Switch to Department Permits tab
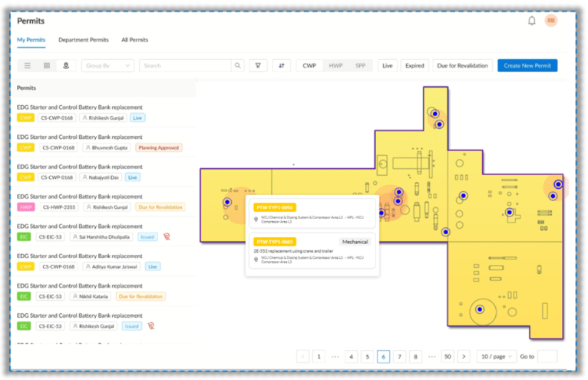 [x=83, y=40]
